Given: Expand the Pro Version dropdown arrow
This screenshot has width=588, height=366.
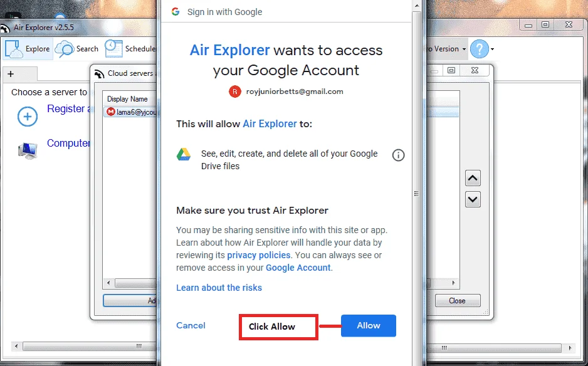Looking at the screenshot, I should click(x=464, y=49).
